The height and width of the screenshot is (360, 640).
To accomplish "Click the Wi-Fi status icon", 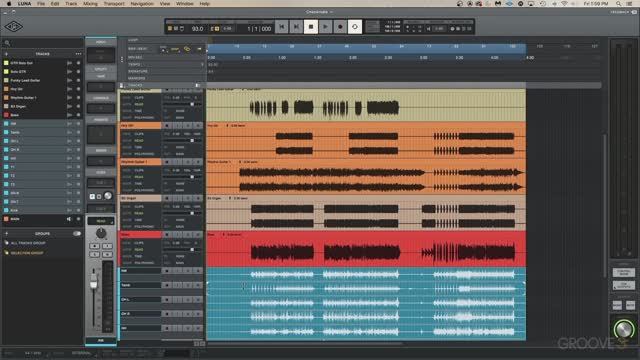I will 564,4.
